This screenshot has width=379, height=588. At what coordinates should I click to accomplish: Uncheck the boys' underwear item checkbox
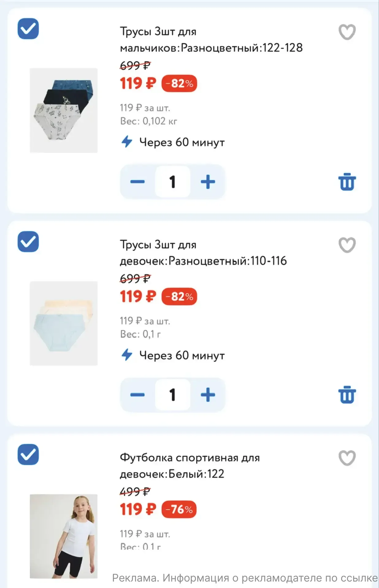28,29
